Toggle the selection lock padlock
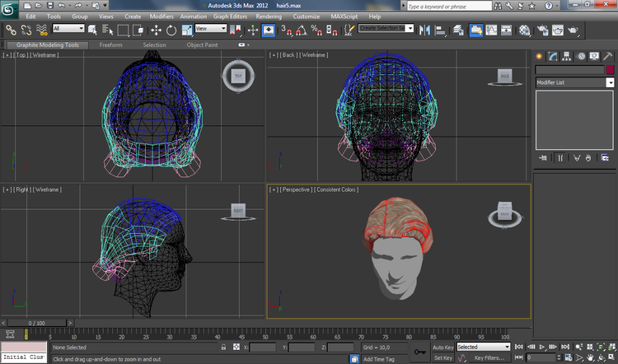618x364 pixels. 224,347
